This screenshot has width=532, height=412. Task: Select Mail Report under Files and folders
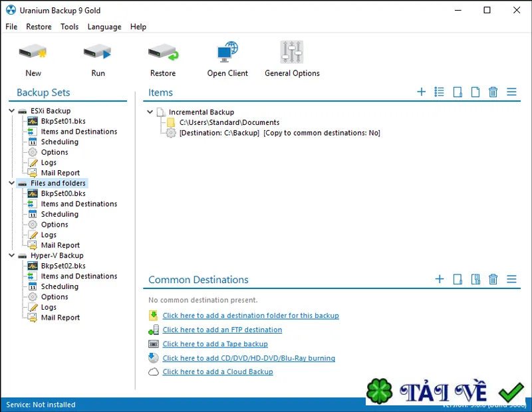(x=61, y=245)
